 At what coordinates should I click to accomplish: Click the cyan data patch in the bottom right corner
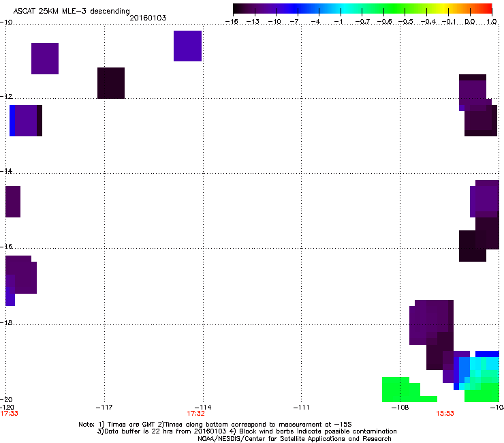[x=480, y=373]
